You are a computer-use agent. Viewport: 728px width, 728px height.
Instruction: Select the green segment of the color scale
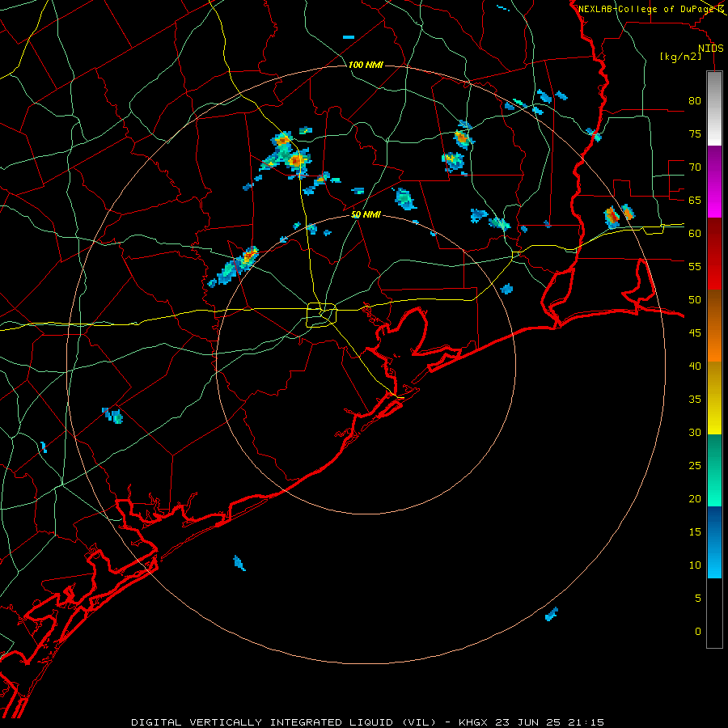coord(714,470)
